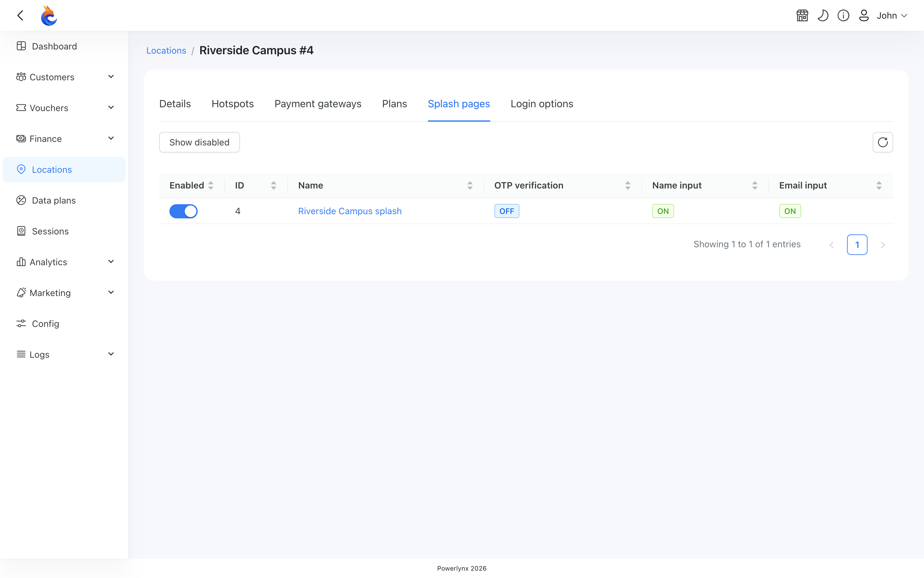Click the Logs list icon
The image size is (924, 578).
click(x=21, y=355)
